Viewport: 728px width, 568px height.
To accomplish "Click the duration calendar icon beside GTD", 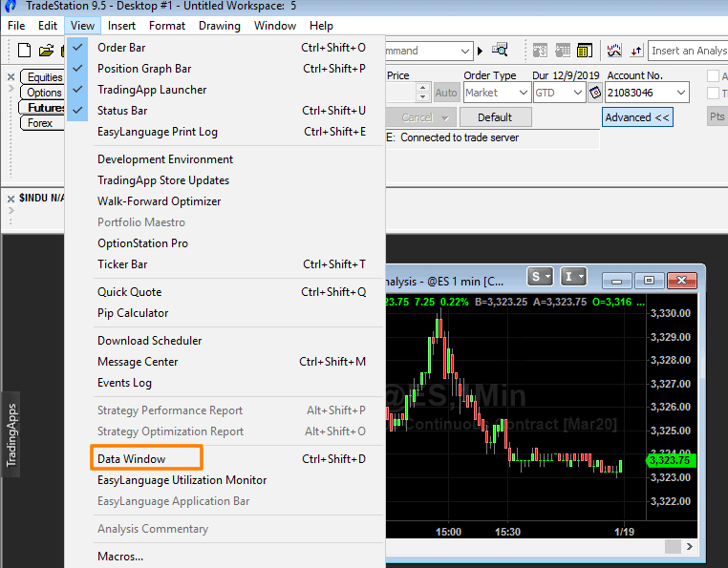I will click(595, 93).
